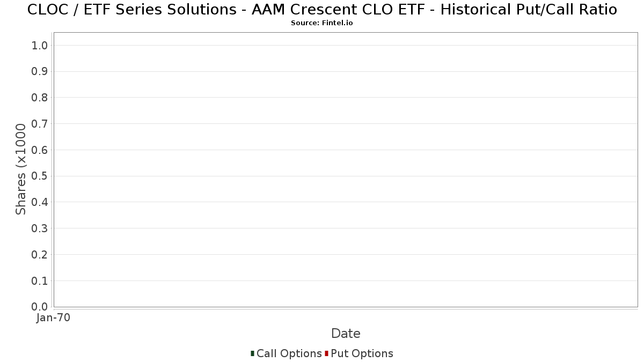The image size is (644, 362).
Task: Click the Shares (x1000 y-axis title
Action: click(x=21, y=169)
